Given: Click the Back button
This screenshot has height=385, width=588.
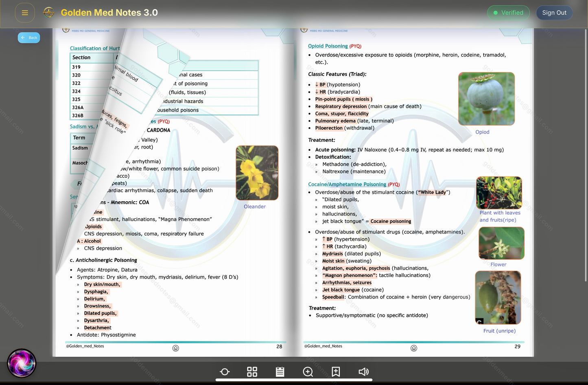Looking at the screenshot, I should tap(29, 37).
